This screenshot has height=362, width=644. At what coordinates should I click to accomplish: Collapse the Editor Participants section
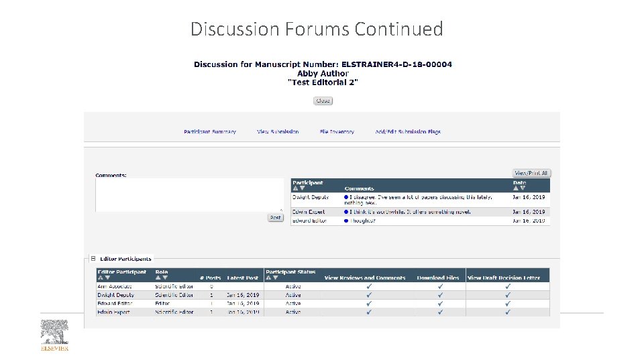(93, 259)
